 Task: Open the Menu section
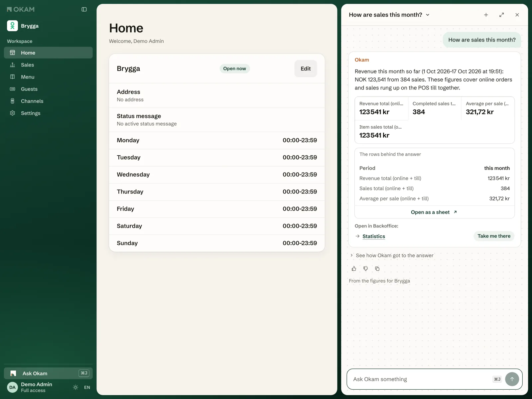pyautogui.click(x=48, y=77)
